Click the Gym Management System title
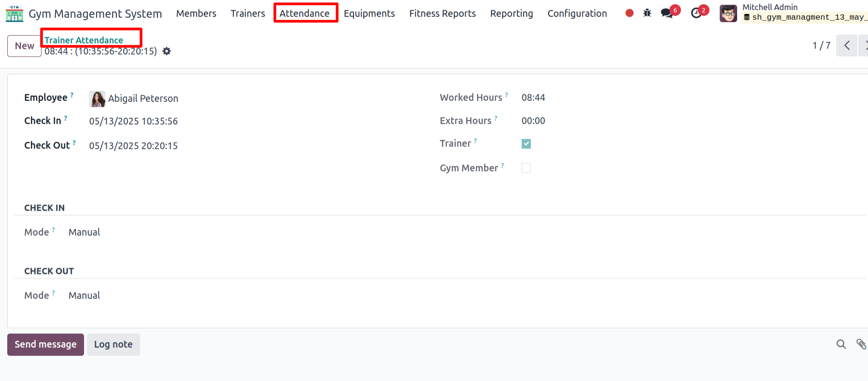Viewport: 868px width, 381px height. 95,14
